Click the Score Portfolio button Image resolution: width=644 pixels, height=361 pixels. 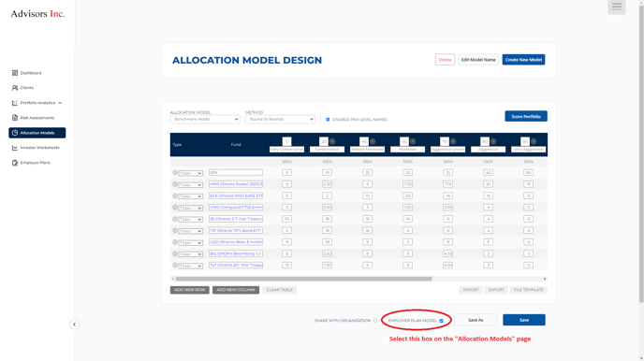pyautogui.click(x=526, y=117)
